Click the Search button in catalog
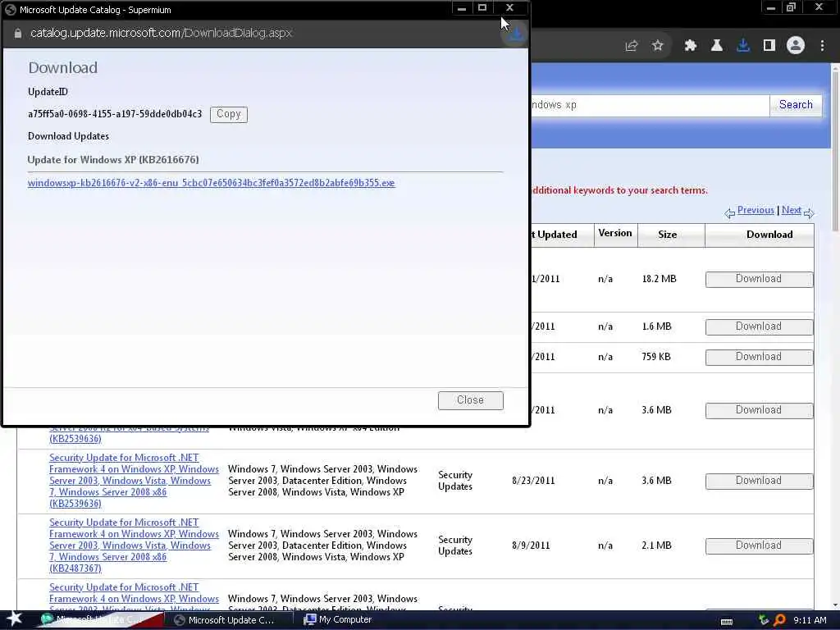The width and height of the screenshot is (840, 630). tap(796, 105)
